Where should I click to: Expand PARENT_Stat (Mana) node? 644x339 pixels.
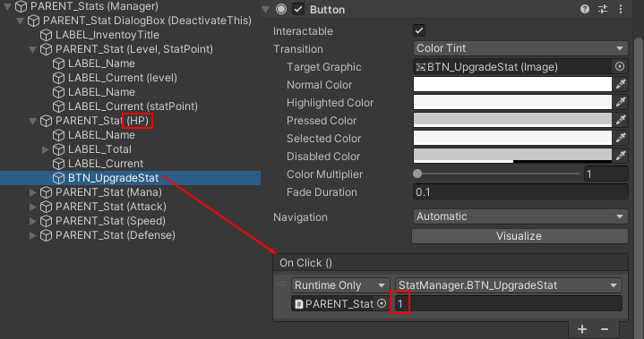tap(33, 192)
